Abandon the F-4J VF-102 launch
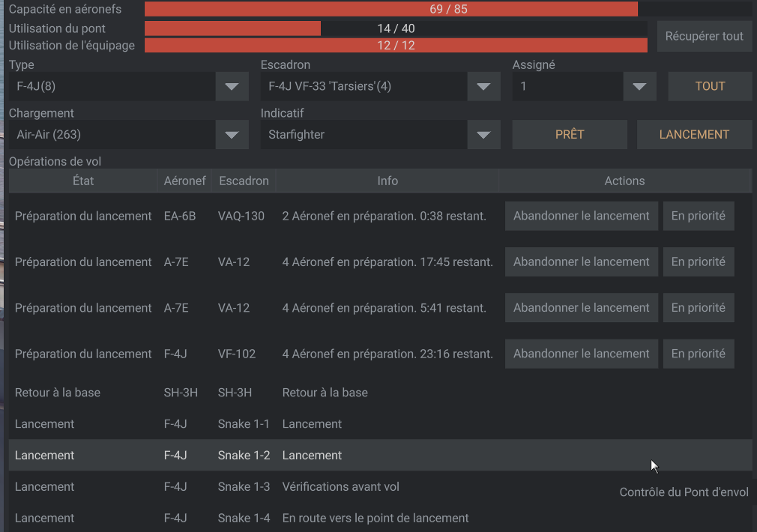 point(581,354)
